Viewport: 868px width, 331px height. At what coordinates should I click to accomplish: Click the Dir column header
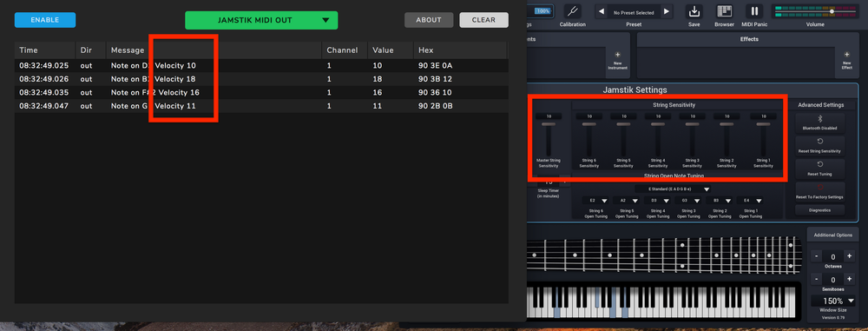point(90,50)
